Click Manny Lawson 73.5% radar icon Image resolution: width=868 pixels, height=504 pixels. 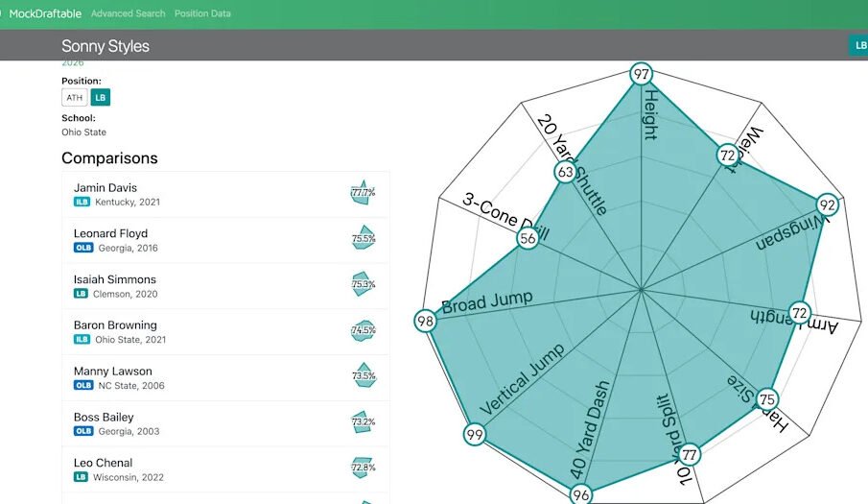coord(363,376)
